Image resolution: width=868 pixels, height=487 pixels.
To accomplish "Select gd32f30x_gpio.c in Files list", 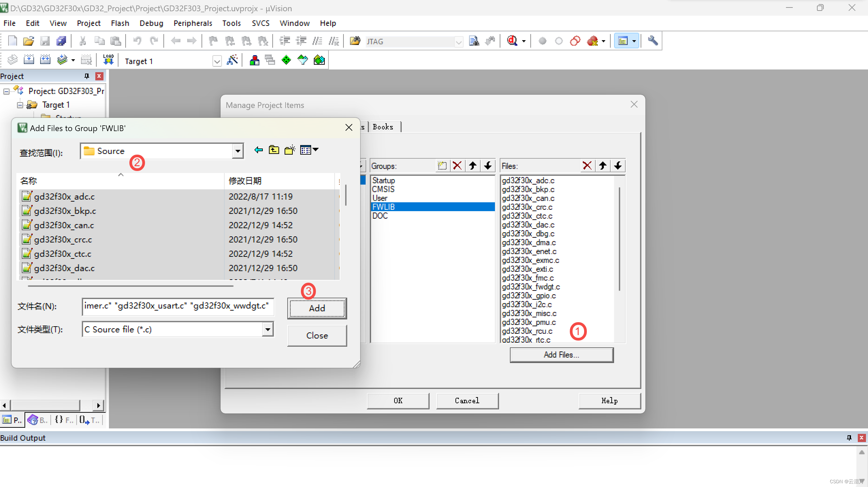I will point(529,296).
